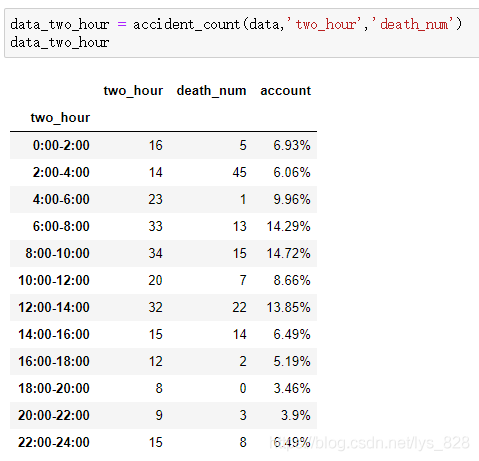
Task: Select the 2:00-4:00 row label
Action: pos(61,172)
